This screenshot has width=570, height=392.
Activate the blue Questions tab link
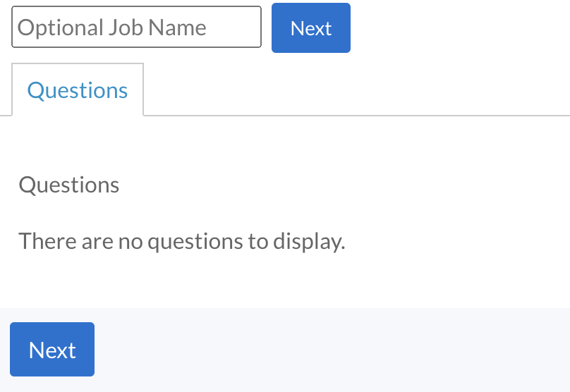coord(78,90)
